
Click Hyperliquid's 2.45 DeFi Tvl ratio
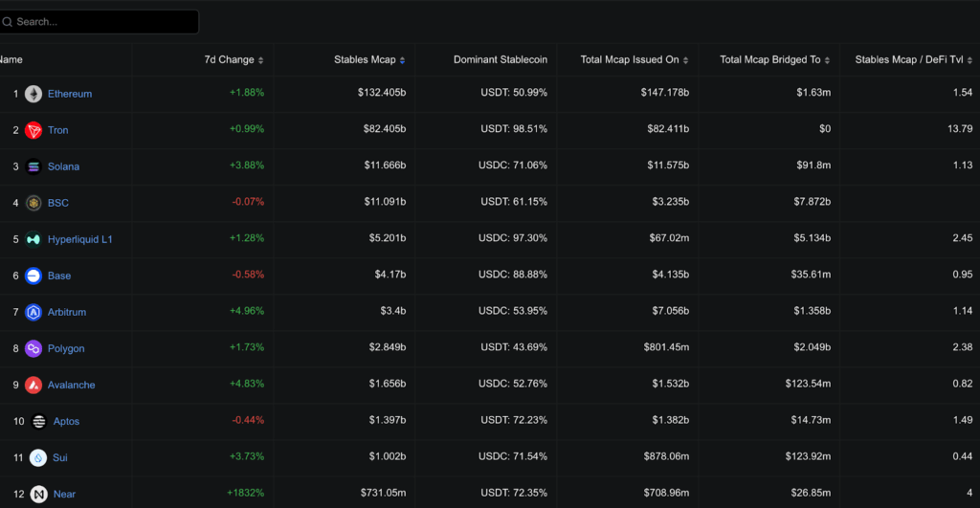(x=963, y=238)
